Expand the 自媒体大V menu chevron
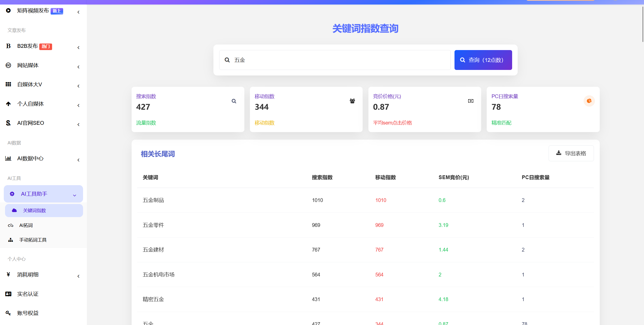The width and height of the screenshot is (644, 325). tap(79, 86)
